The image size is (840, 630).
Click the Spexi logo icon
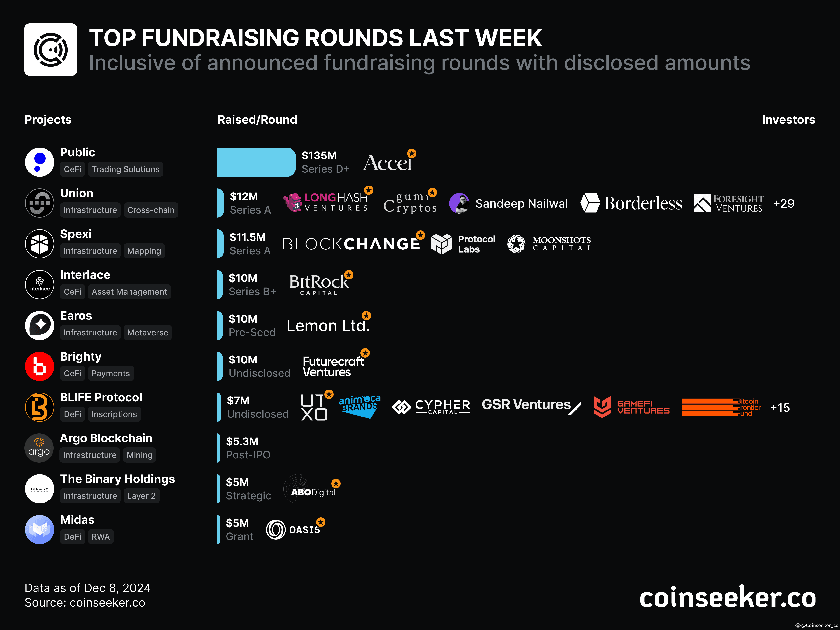[x=39, y=244]
